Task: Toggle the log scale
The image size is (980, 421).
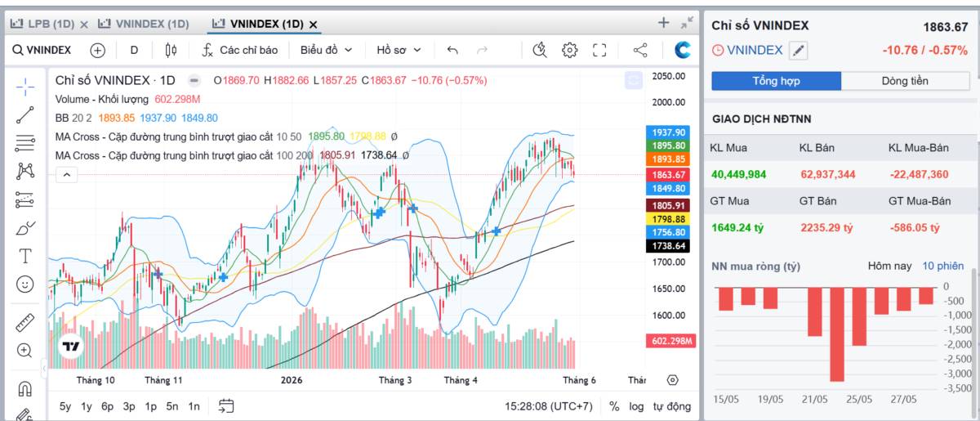Action: point(636,405)
